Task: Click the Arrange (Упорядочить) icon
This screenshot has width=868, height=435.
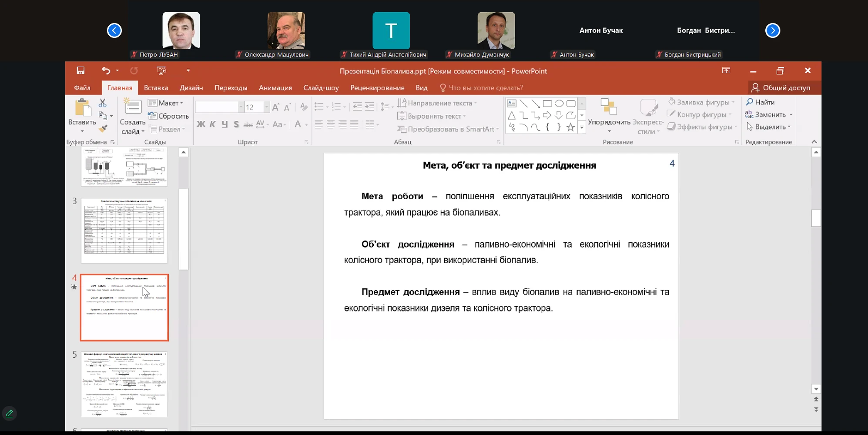Action: [609, 107]
